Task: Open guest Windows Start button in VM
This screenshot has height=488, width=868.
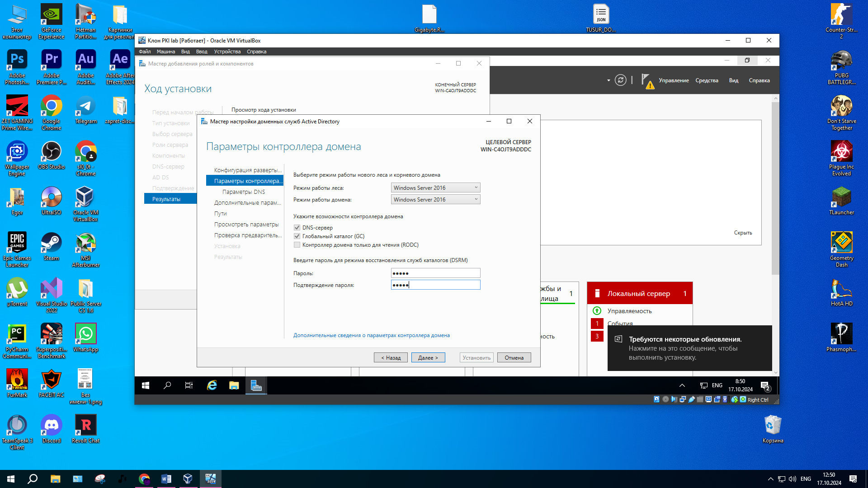Action: coord(146,385)
